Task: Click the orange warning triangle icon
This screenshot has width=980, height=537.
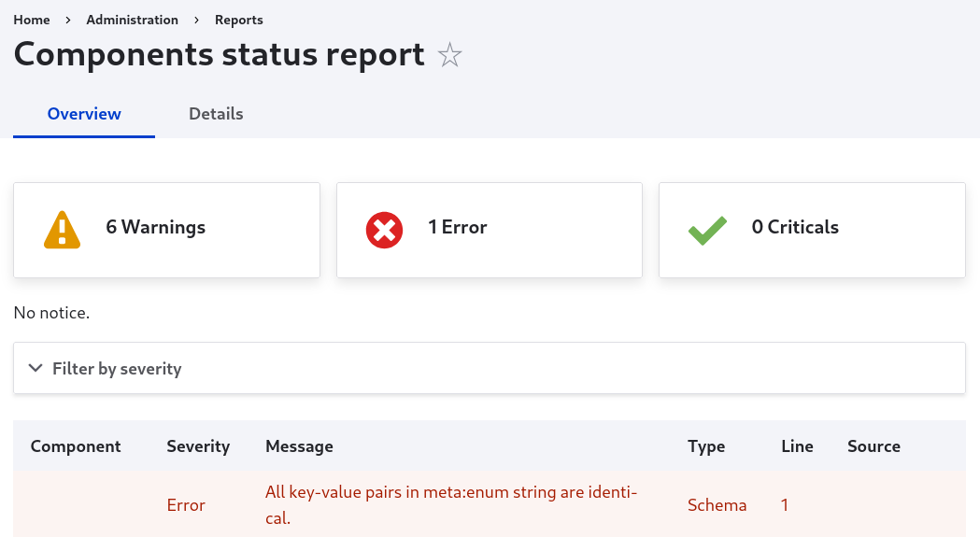Action: click(63, 229)
